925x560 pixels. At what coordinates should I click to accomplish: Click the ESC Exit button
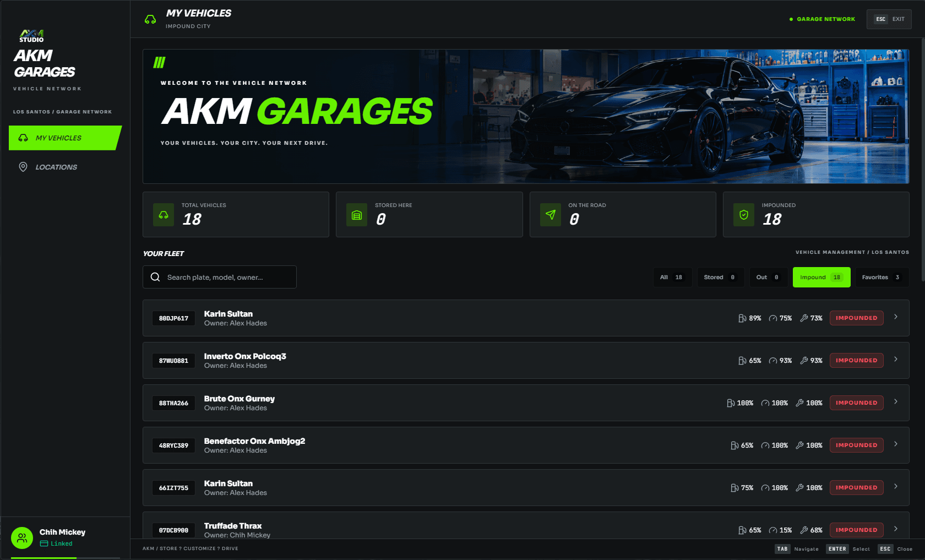point(889,19)
